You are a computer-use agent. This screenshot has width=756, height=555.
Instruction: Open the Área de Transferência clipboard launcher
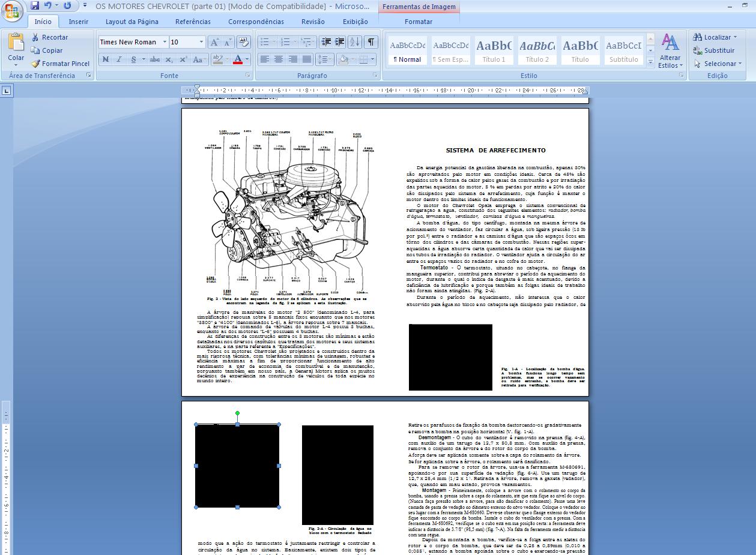click(89, 76)
